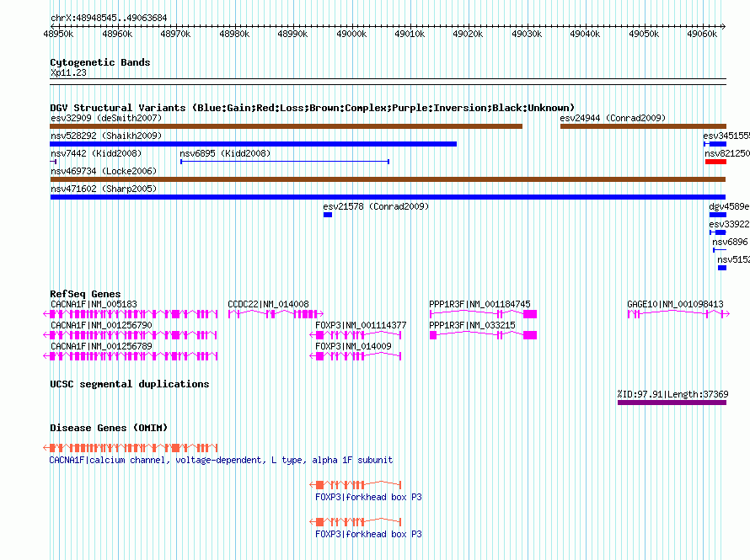Select the thin blue line under nsv6895
This screenshot has width=750, height=560.
pyautogui.click(x=285, y=162)
